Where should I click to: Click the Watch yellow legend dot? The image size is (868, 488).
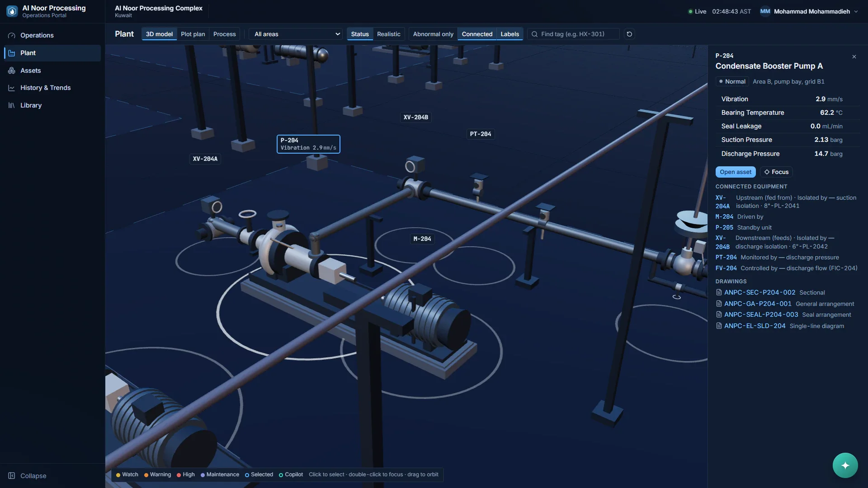118,475
